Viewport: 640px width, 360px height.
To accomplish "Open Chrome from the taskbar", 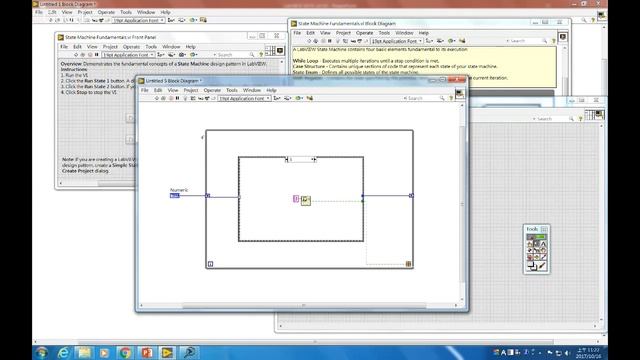I will pyautogui.click(x=125, y=353).
